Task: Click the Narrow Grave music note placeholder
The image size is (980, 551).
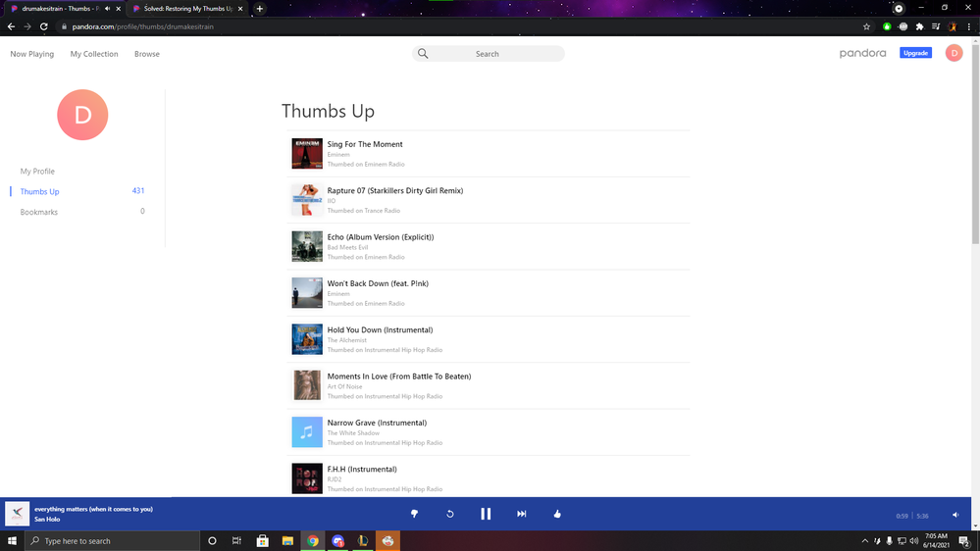Action: pyautogui.click(x=307, y=432)
